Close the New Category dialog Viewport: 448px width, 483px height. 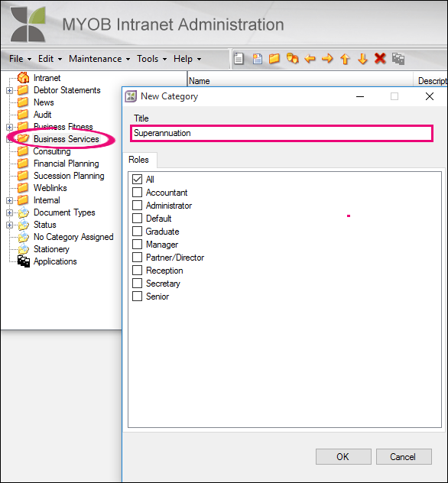430,96
